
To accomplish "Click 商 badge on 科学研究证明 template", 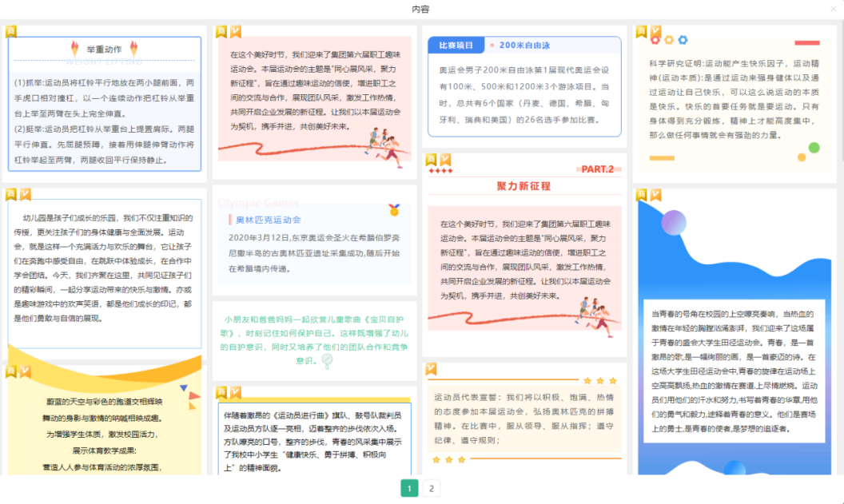I will (x=641, y=31).
